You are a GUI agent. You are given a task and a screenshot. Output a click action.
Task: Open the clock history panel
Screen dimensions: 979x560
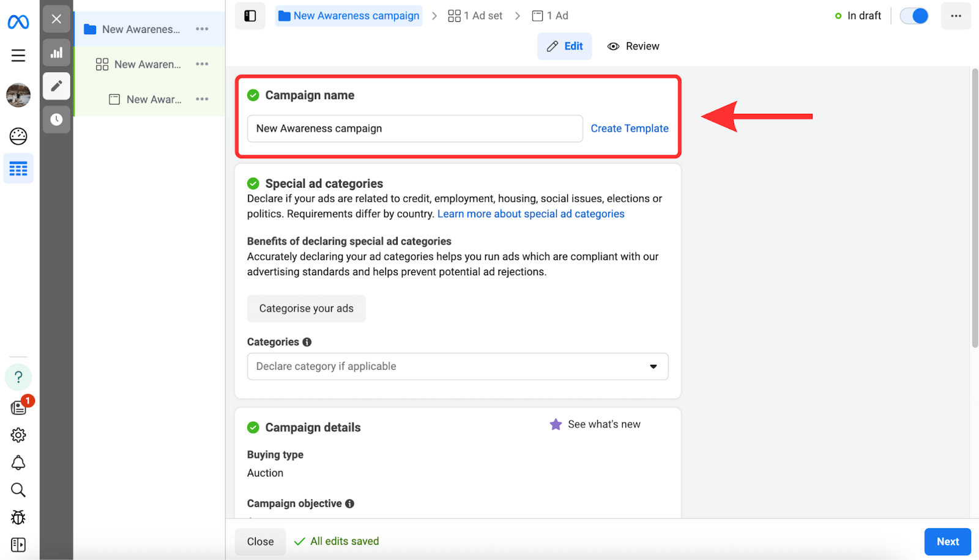[56, 119]
